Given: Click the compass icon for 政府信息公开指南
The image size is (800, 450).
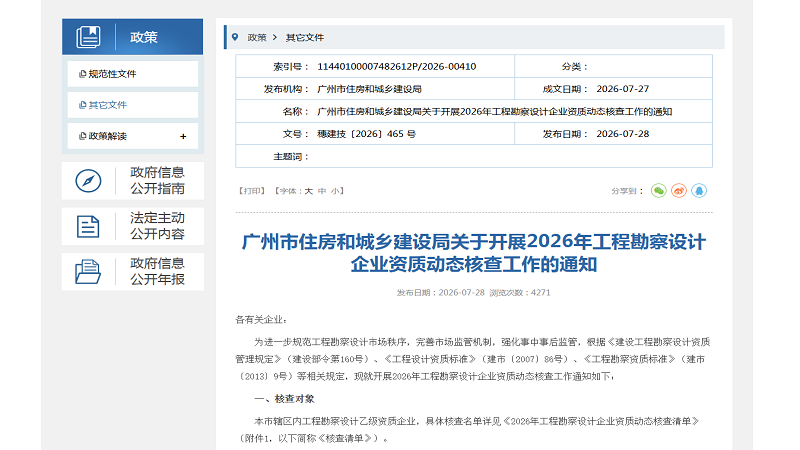Looking at the screenshot, I should pyautogui.click(x=88, y=181).
